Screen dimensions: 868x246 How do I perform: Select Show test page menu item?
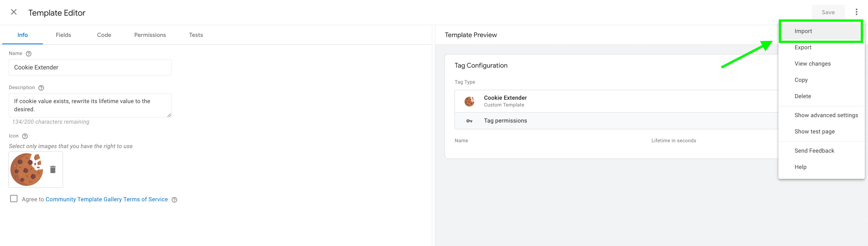tap(821, 132)
